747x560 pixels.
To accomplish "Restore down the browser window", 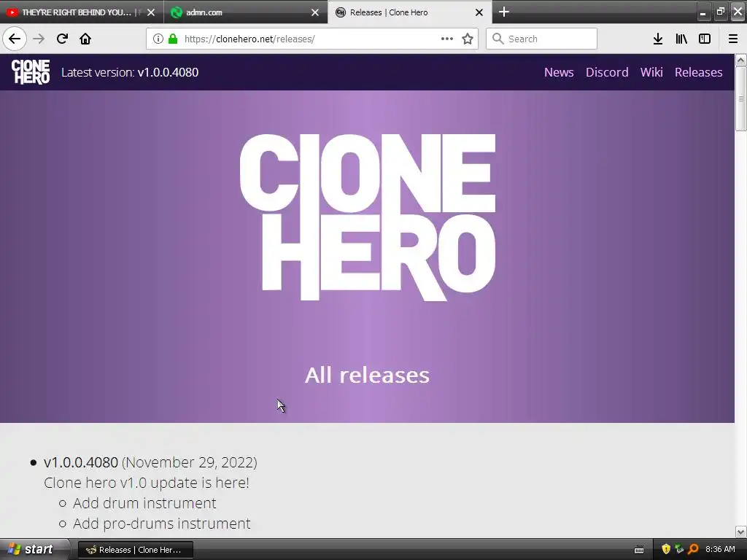I will (720, 12).
